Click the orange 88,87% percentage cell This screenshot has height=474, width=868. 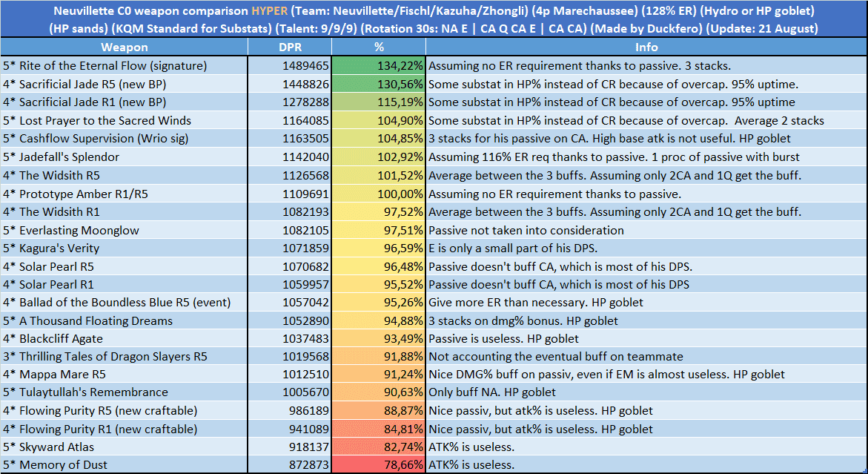tap(378, 411)
